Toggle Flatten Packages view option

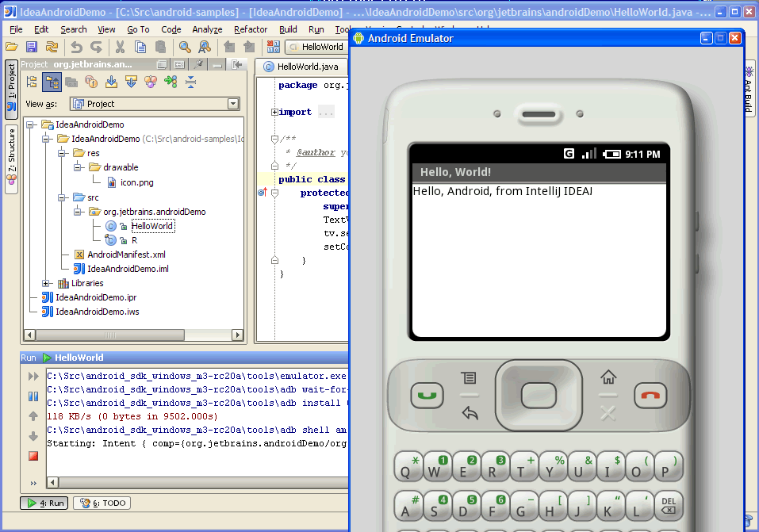pyautogui.click(x=32, y=82)
